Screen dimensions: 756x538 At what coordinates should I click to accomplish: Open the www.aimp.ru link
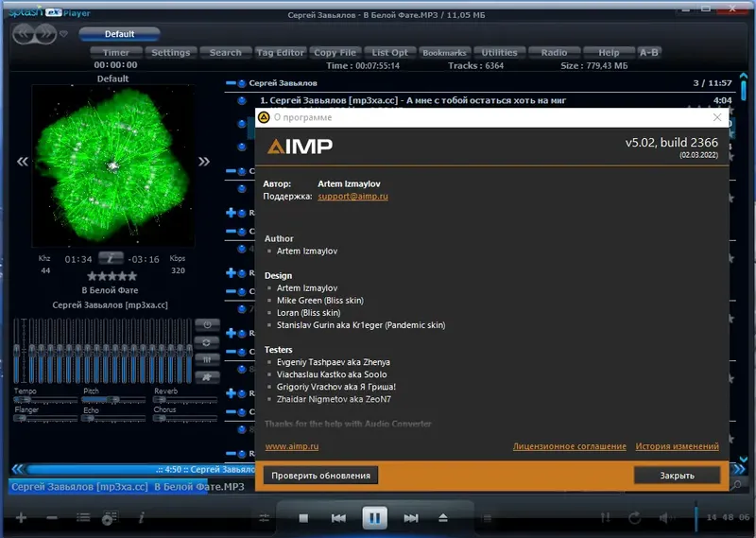tap(292, 446)
